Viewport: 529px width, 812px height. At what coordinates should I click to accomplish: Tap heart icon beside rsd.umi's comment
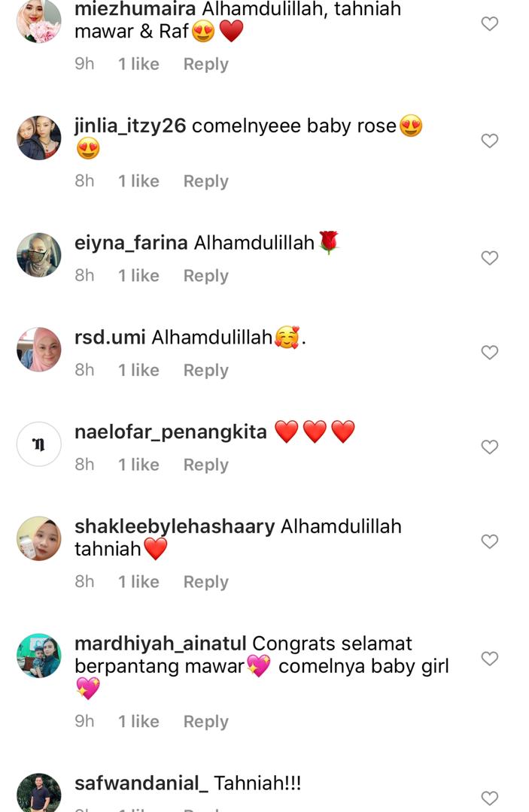tap(490, 353)
